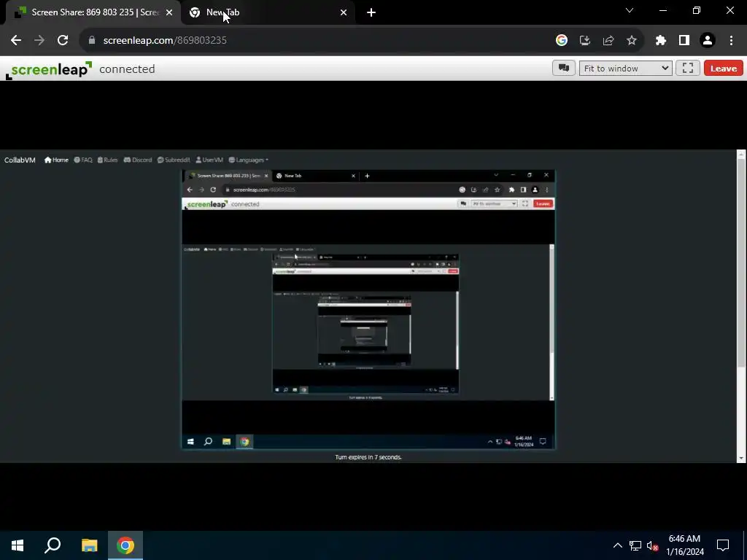Click the install app icon in address bar
The width and height of the screenshot is (747, 560).
point(584,41)
